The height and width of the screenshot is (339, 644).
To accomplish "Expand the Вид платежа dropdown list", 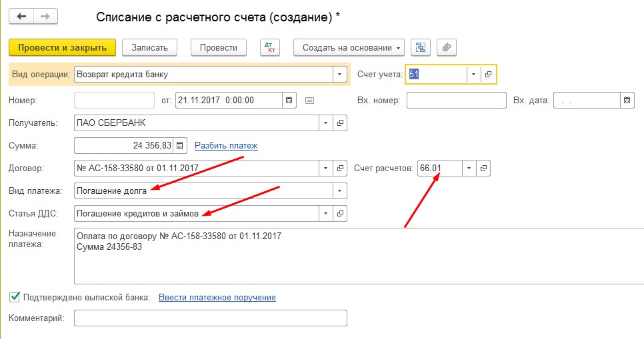I will point(340,191).
